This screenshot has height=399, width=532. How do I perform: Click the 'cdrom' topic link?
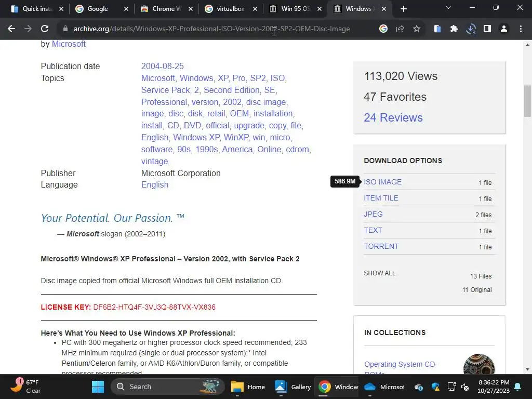click(297, 149)
